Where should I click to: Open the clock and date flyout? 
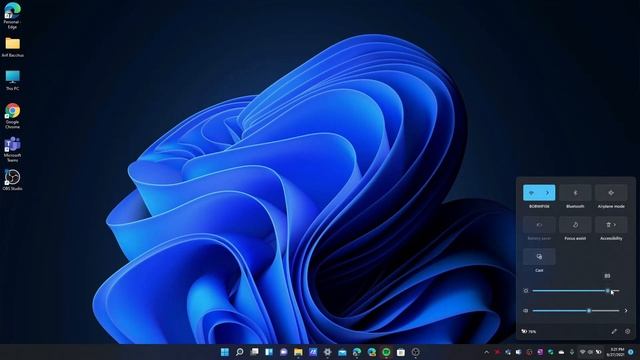click(616, 352)
